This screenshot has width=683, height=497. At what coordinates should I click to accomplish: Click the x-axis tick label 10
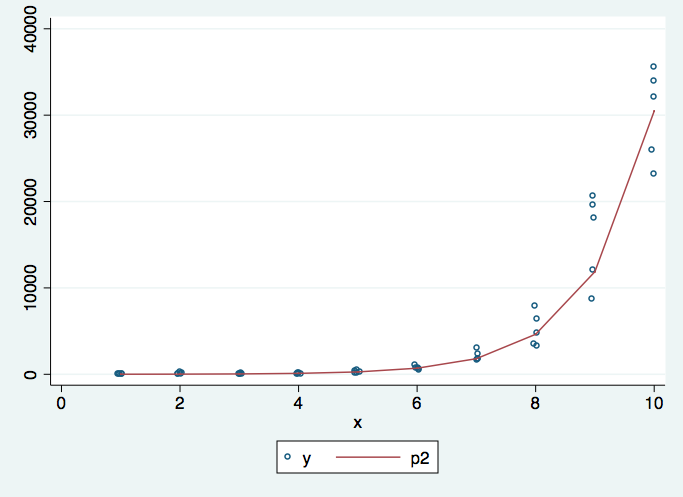(x=654, y=403)
